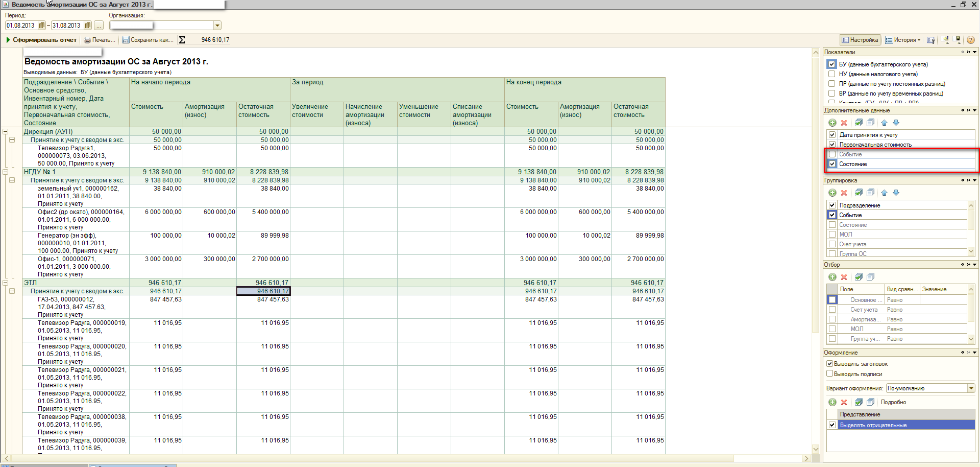
Task: Toggle Состояние checkbox in Дополнительные данные
Action: [832, 164]
